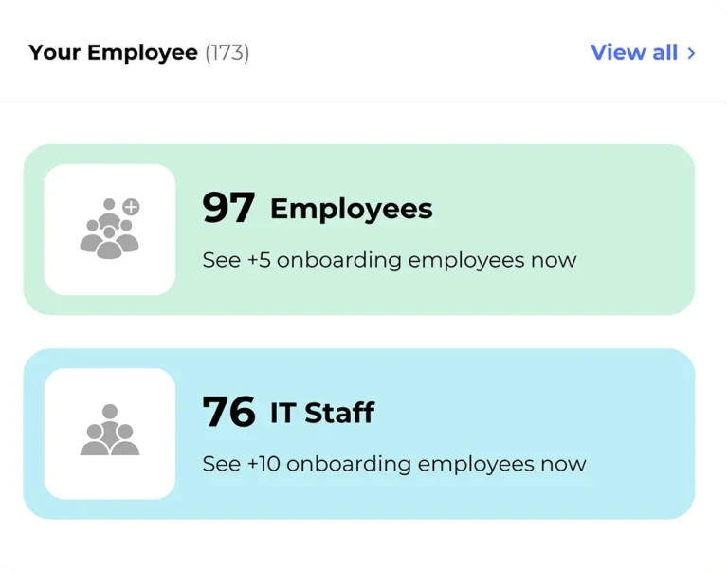Click the white tile in Employees card
The image size is (728, 573).
click(x=110, y=230)
